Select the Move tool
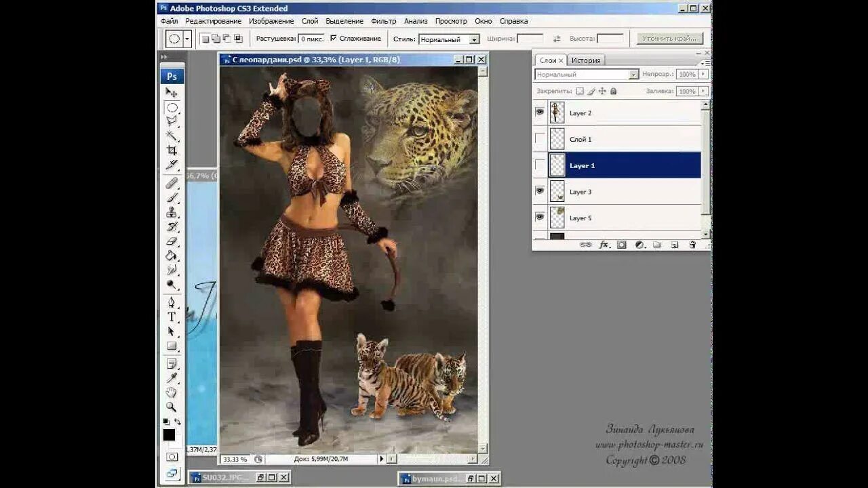 (x=172, y=93)
